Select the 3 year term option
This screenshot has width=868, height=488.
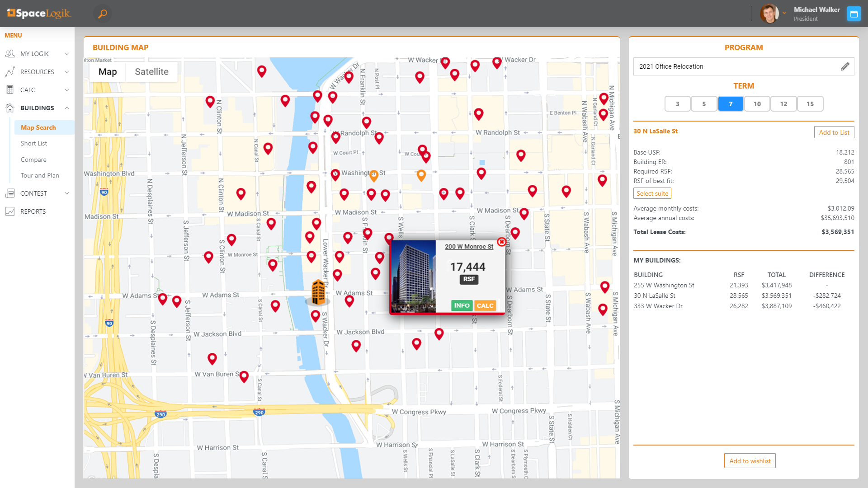click(x=677, y=104)
